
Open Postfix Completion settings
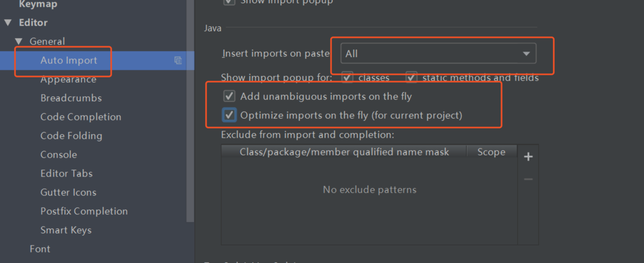pyautogui.click(x=84, y=212)
